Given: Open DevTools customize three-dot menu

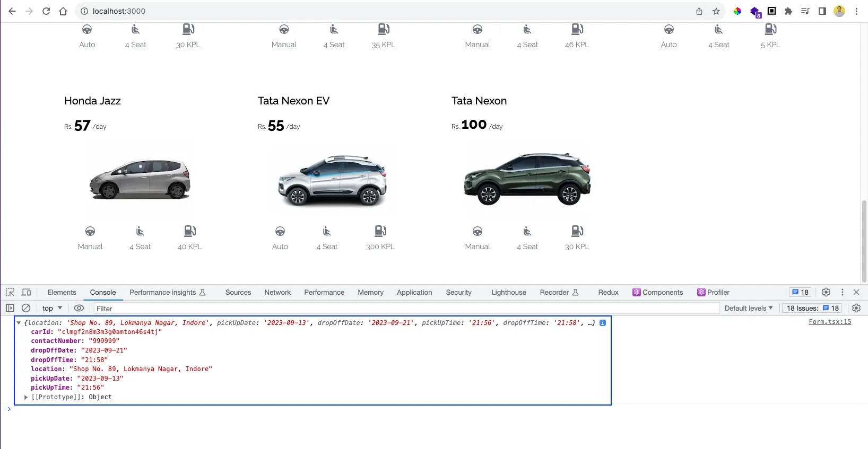Looking at the screenshot, I should [842, 292].
